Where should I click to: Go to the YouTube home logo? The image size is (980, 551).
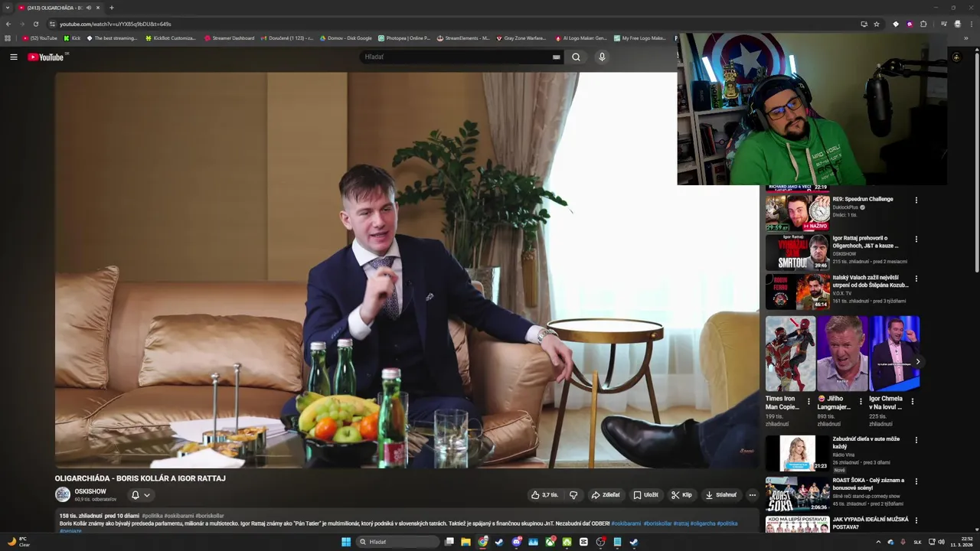(47, 57)
